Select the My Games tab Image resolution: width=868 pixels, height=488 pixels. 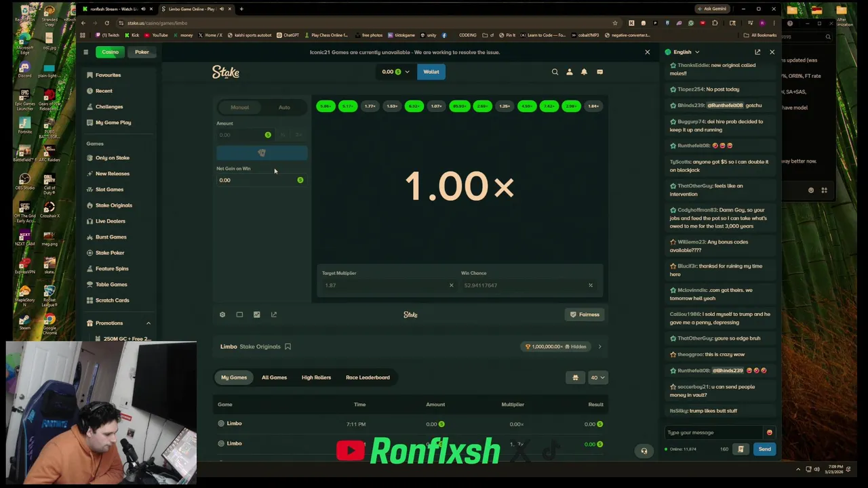pyautogui.click(x=234, y=378)
